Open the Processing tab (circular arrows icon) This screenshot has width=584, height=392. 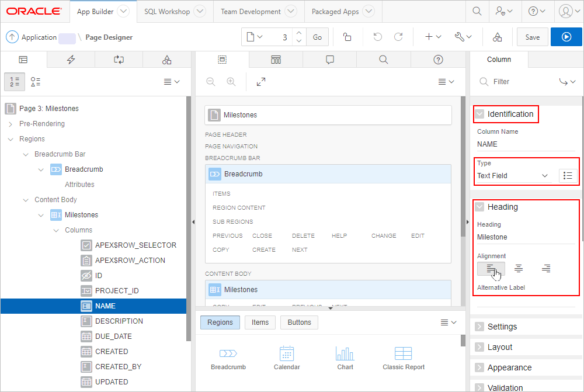coord(119,59)
